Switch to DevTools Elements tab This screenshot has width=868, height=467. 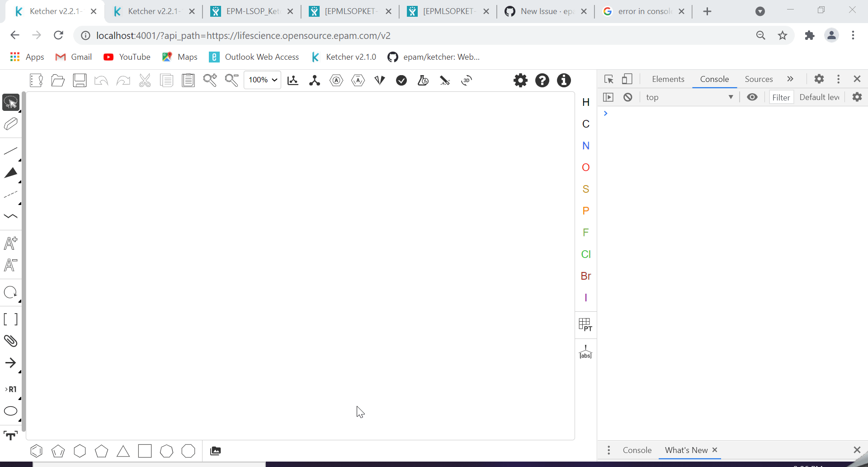668,79
